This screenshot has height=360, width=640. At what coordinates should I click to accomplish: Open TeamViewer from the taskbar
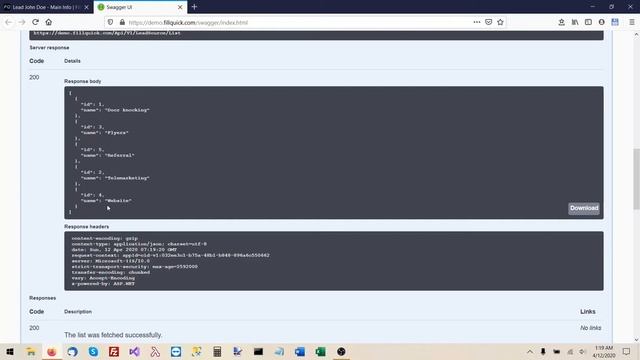pyautogui.click(x=176, y=351)
